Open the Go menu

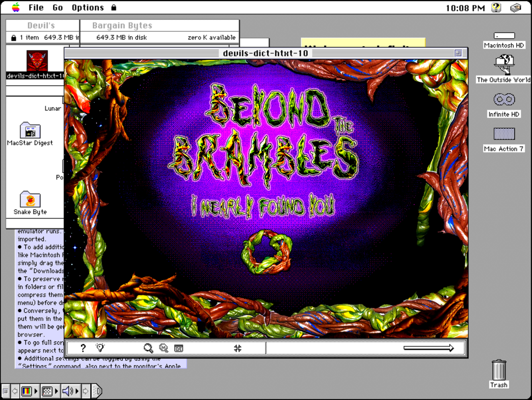[x=58, y=7]
